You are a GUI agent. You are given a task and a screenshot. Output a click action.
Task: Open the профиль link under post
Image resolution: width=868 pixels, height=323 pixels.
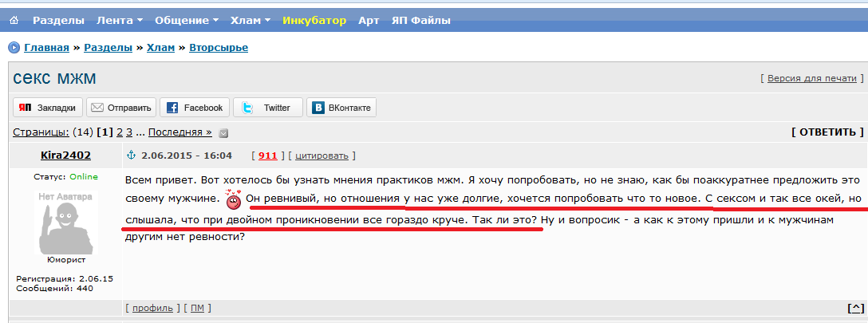coord(152,308)
